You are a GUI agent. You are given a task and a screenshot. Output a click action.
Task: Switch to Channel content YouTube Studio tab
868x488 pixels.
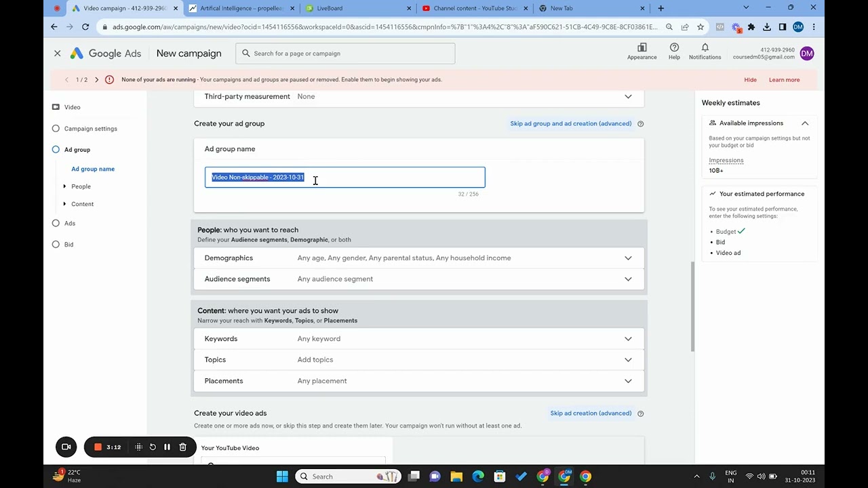[x=473, y=8]
